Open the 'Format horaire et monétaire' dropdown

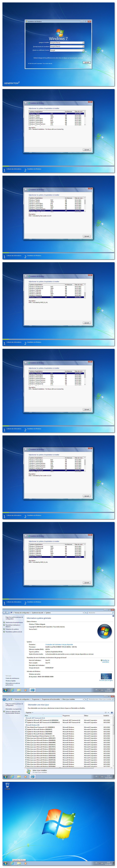(x=67, y=47)
